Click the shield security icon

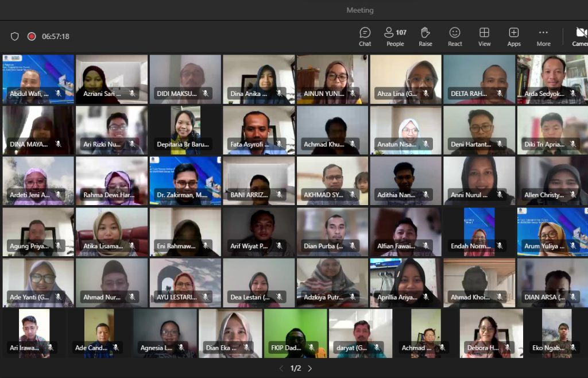click(x=15, y=36)
